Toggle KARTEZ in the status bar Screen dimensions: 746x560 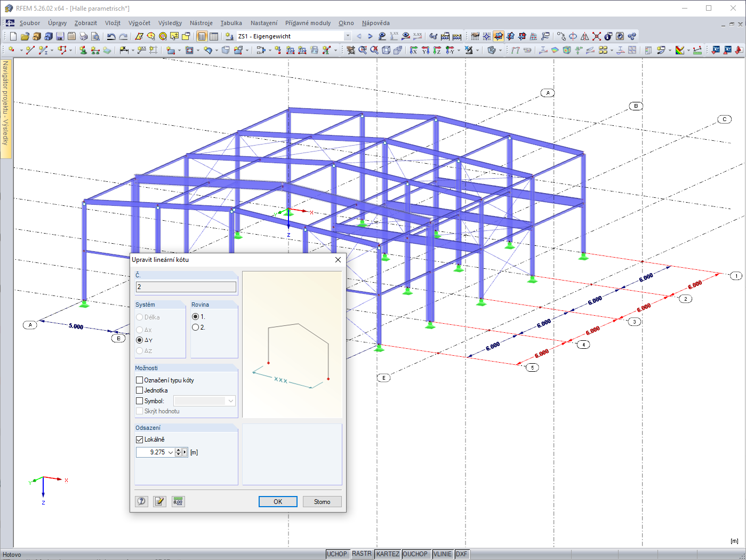pos(388,554)
